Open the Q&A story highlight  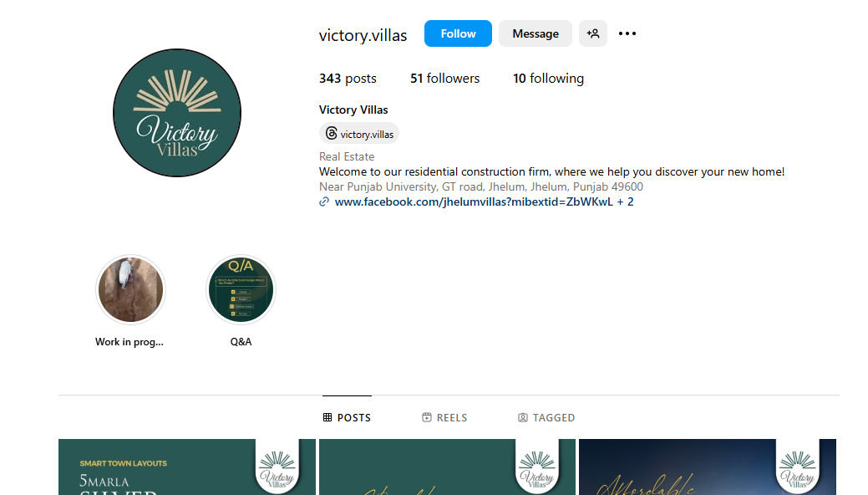241,290
